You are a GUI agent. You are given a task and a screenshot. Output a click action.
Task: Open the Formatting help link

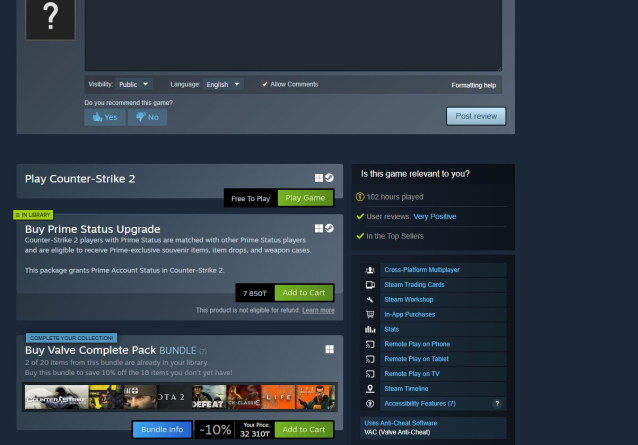[473, 86]
